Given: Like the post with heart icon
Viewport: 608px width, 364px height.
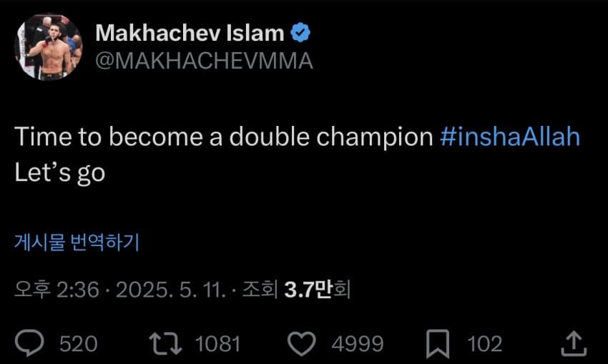Looking at the screenshot, I should [302, 344].
